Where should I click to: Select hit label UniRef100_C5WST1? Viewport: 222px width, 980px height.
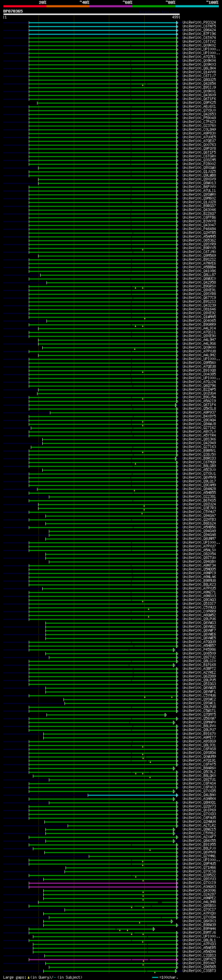tap(199, 711)
